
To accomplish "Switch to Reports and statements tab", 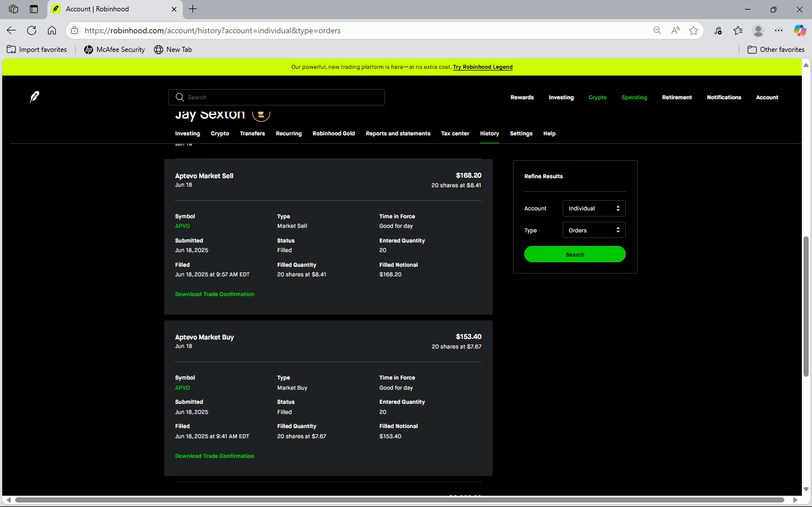I will pyautogui.click(x=398, y=134).
